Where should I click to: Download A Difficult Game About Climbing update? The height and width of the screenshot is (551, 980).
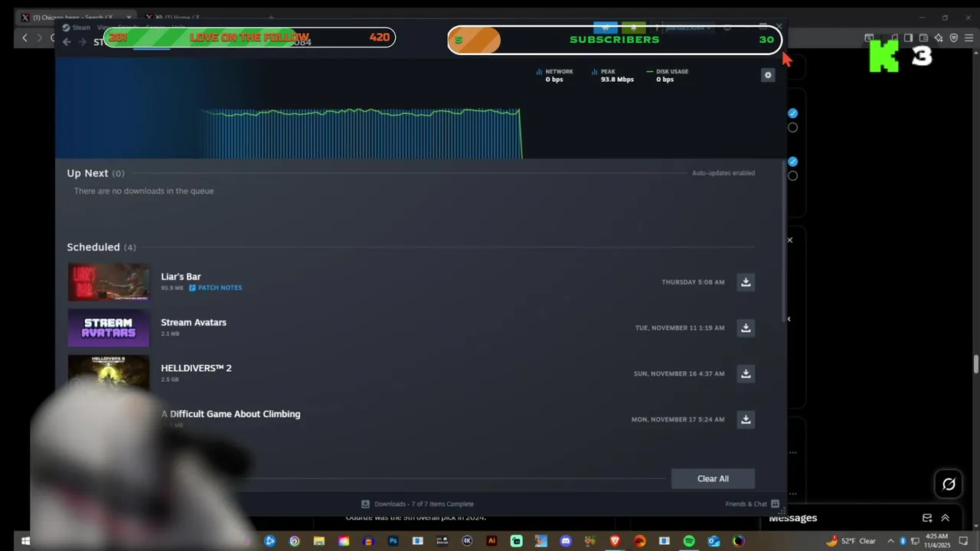point(746,419)
